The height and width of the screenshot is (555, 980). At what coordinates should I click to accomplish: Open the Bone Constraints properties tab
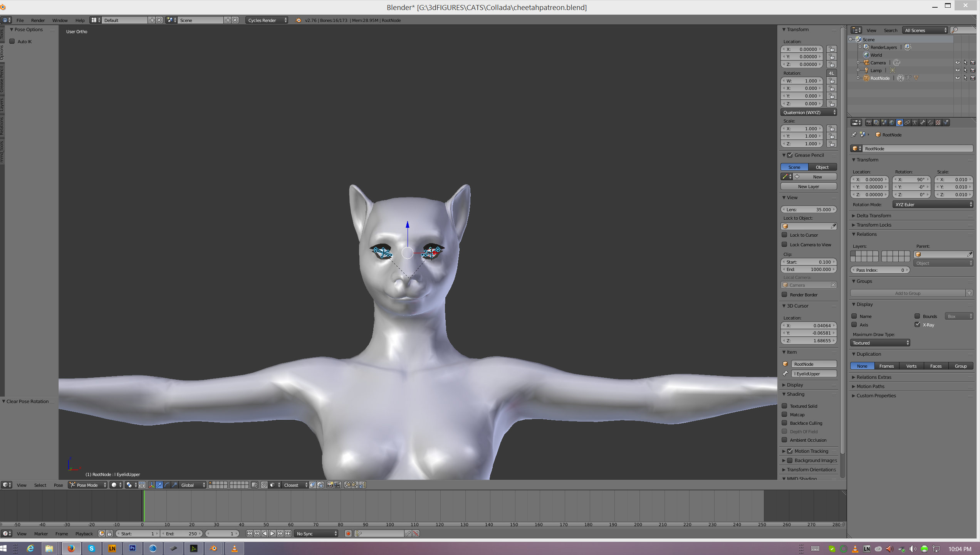(930, 123)
